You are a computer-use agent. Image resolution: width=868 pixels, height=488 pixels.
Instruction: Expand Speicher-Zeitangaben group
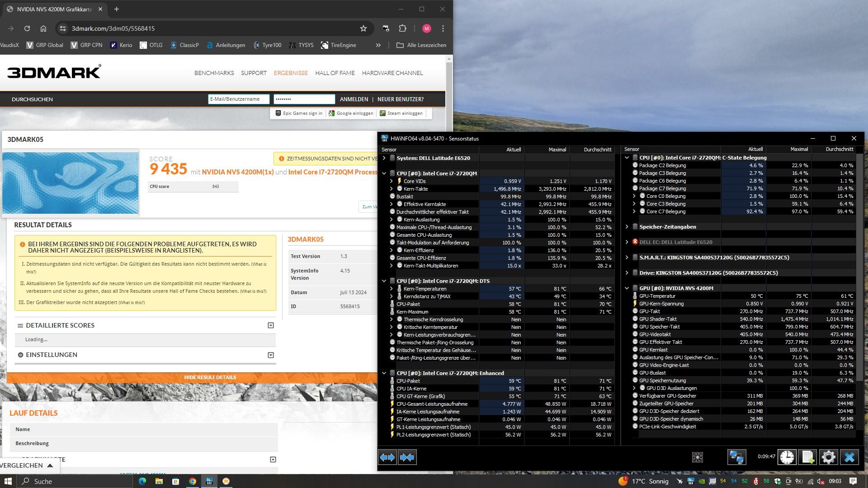click(x=627, y=227)
